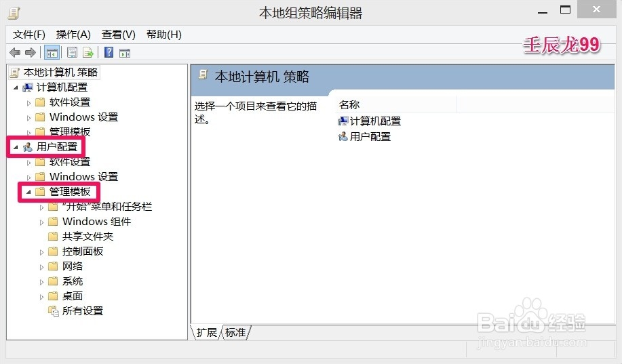The width and height of the screenshot is (622, 364).
Task: Expand Windows 设置 under 用户配置
Action: (x=28, y=177)
